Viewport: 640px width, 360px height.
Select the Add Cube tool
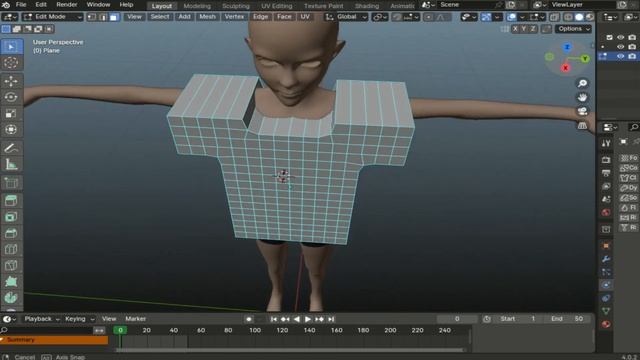coord(11,182)
